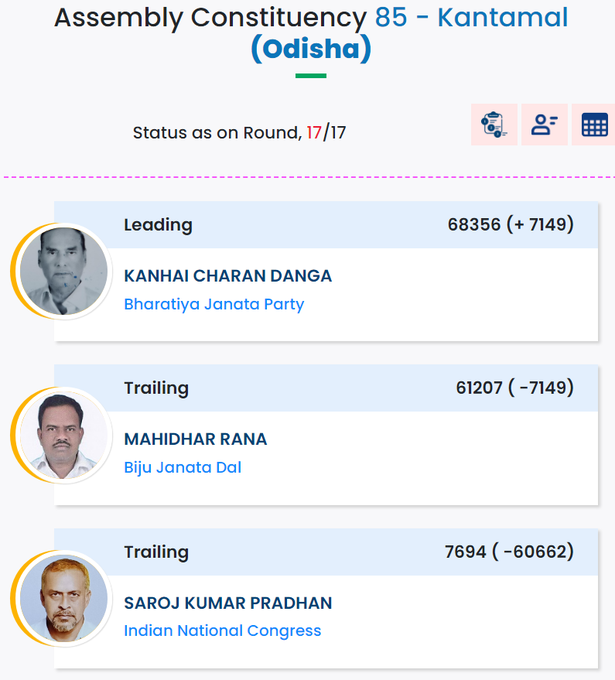Image resolution: width=615 pixels, height=680 pixels.
Task: Follow the Bharatiya Janata Party link
Action: click(x=214, y=304)
